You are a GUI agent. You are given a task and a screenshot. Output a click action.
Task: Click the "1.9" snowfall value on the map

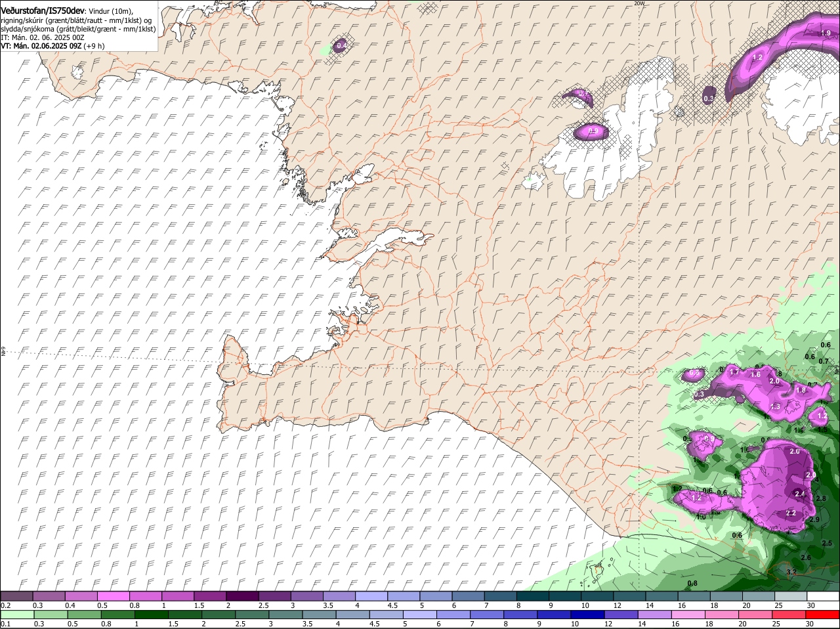coord(826,33)
